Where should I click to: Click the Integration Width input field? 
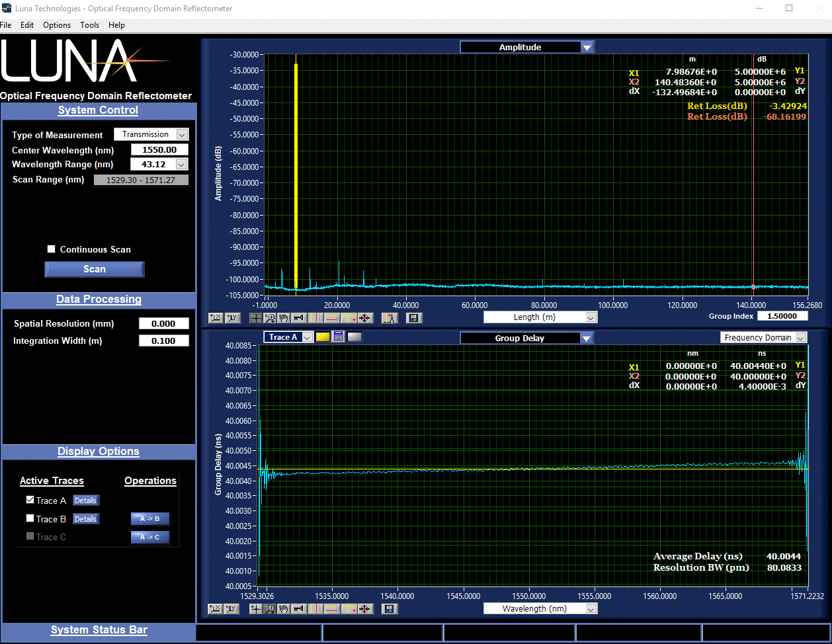click(163, 341)
